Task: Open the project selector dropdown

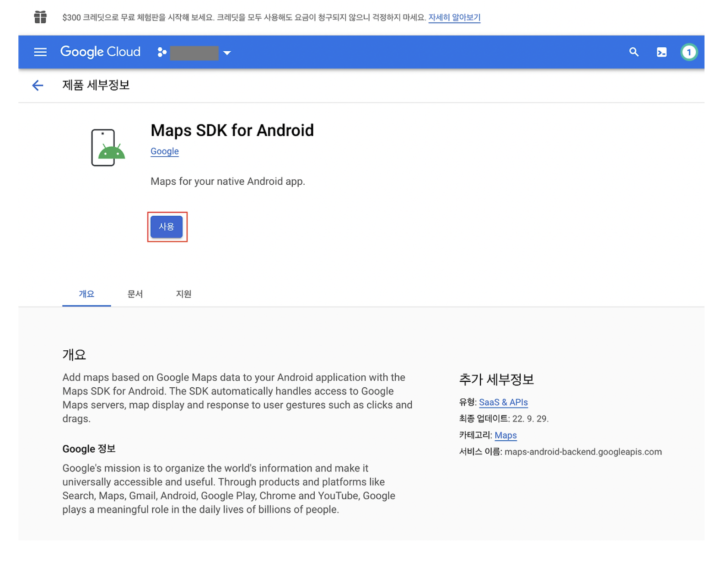Action: tap(194, 53)
